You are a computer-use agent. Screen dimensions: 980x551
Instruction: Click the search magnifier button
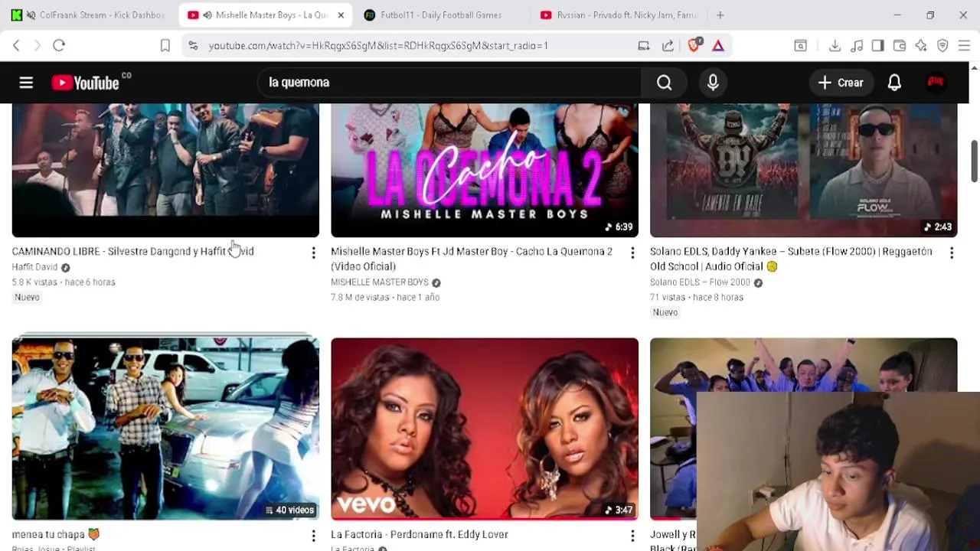tap(664, 83)
